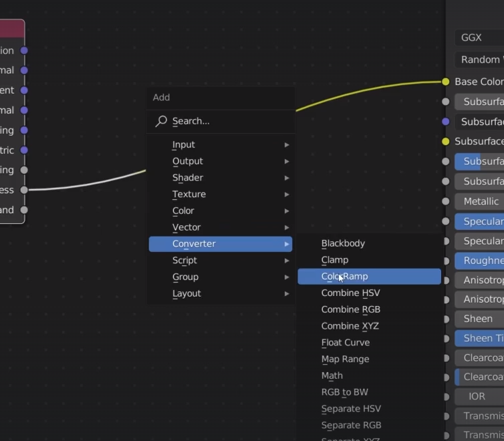Add a Combine XYZ node
The height and width of the screenshot is (441, 504).
370,326
